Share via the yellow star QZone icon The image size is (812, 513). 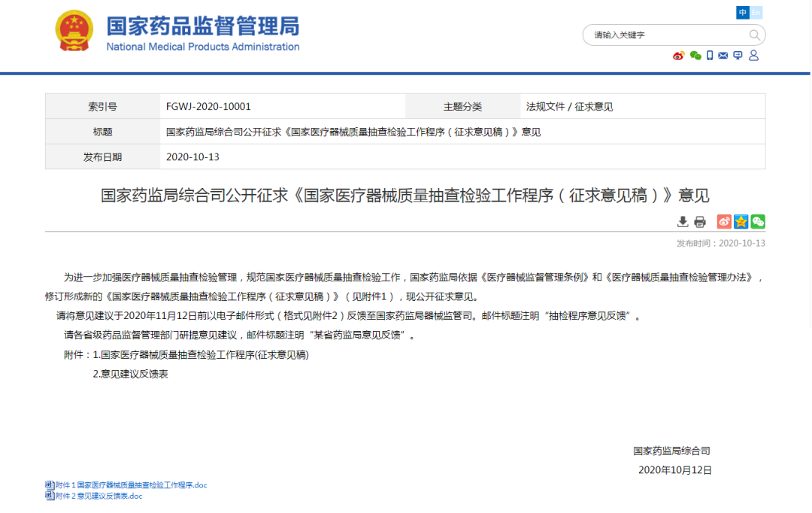pos(741,222)
